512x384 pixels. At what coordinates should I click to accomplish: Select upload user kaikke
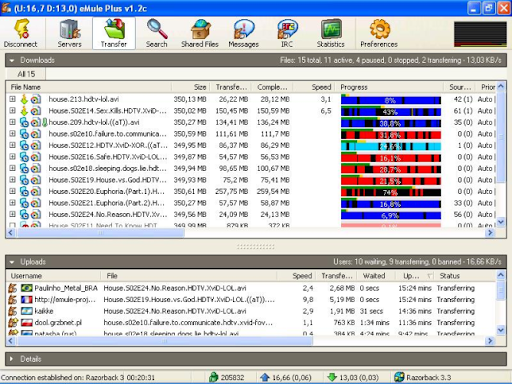[252, 311]
